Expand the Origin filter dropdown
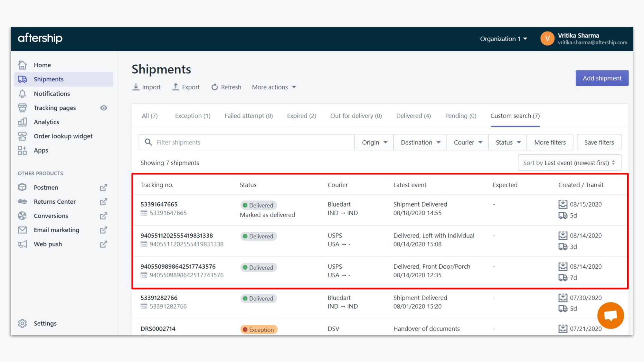 [374, 142]
